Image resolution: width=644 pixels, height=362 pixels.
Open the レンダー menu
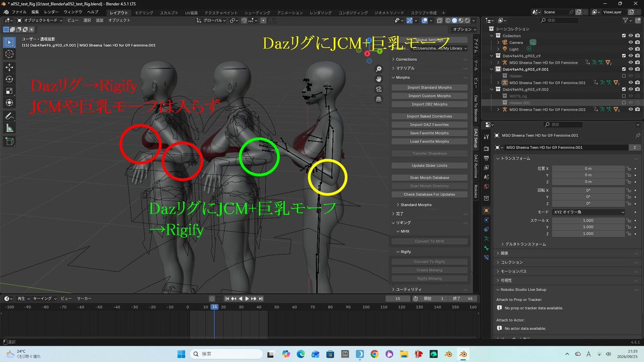(x=52, y=12)
